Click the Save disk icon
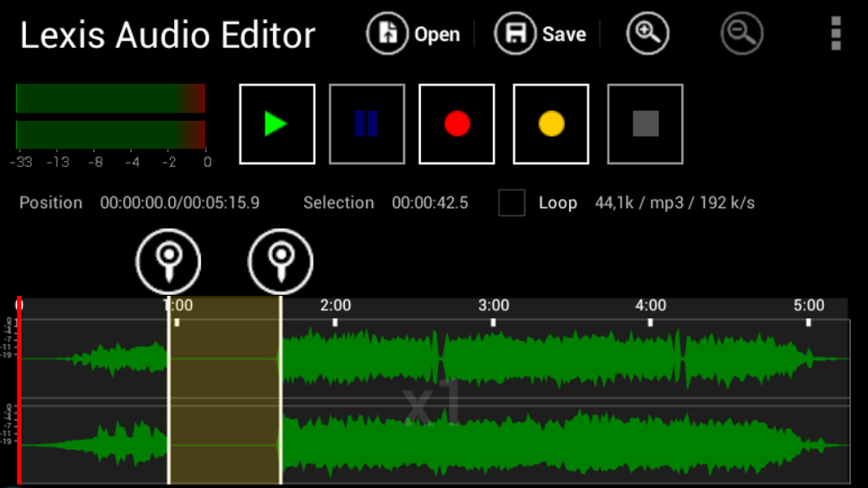 (x=515, y=33)
